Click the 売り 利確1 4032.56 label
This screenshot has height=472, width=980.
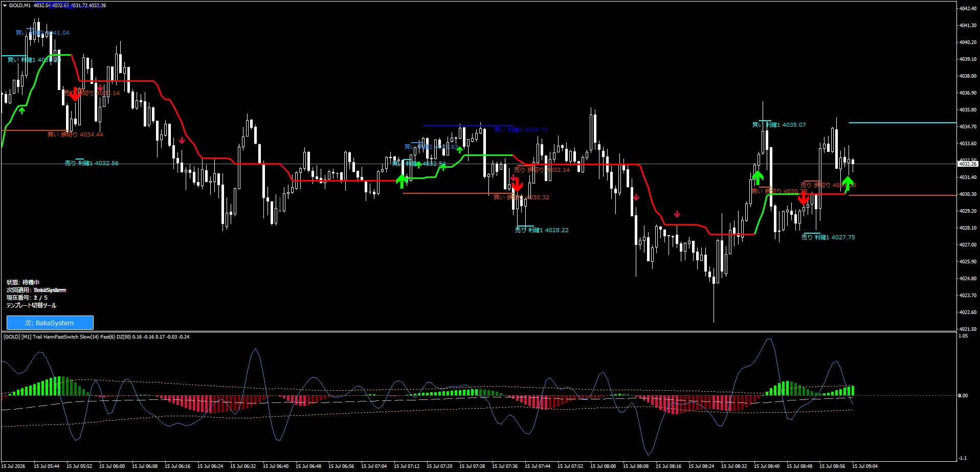click(92, 163)
